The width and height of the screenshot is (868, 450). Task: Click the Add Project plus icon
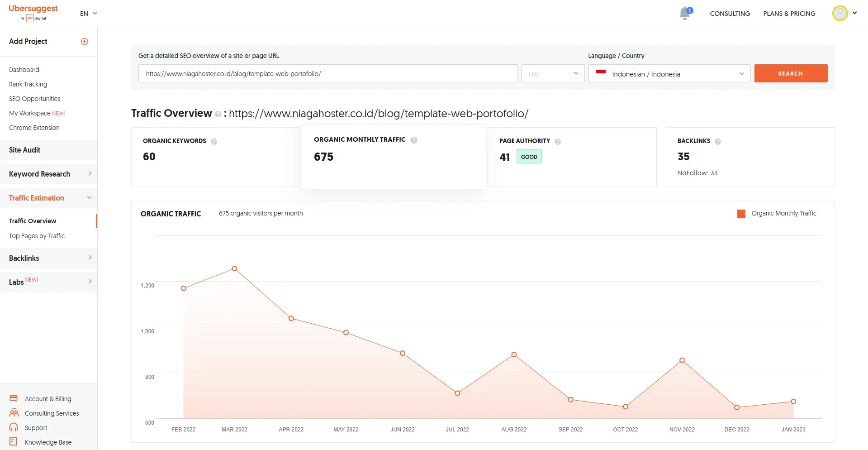[85, 42]
